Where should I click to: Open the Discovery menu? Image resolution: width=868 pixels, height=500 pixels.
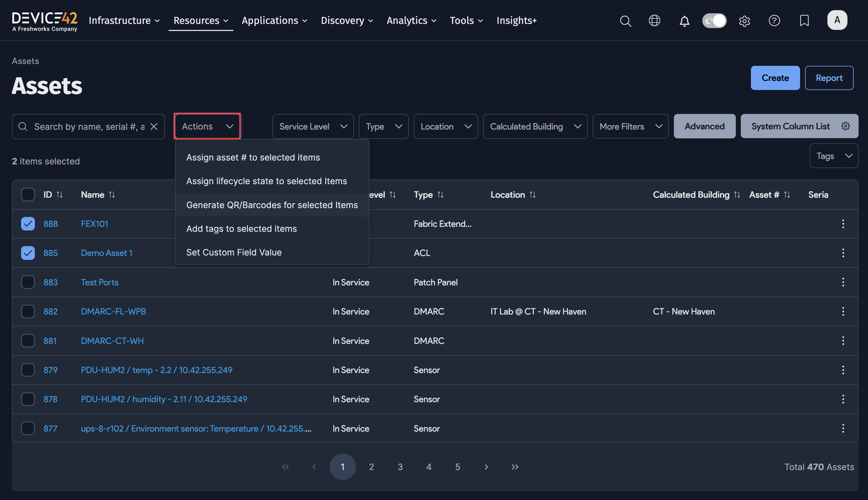pos(346,21)
